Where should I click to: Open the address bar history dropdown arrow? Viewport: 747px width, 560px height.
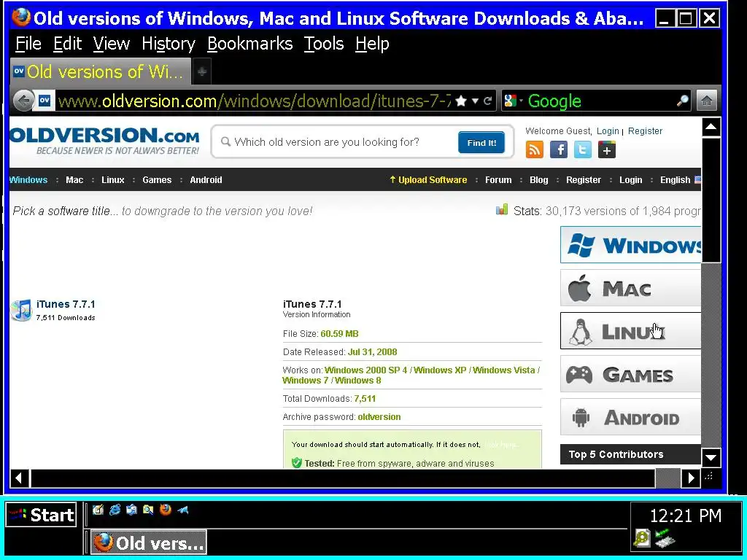(475, 101)
